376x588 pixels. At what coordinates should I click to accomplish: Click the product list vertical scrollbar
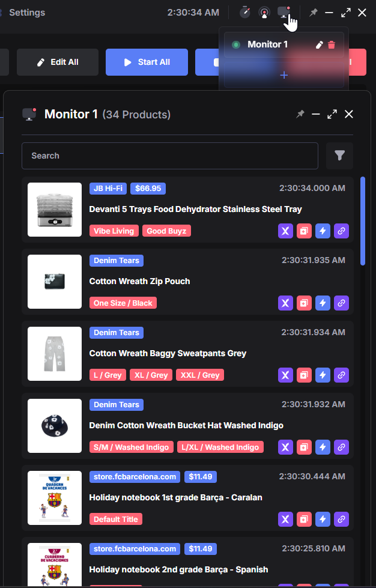(x=363, y=221)
